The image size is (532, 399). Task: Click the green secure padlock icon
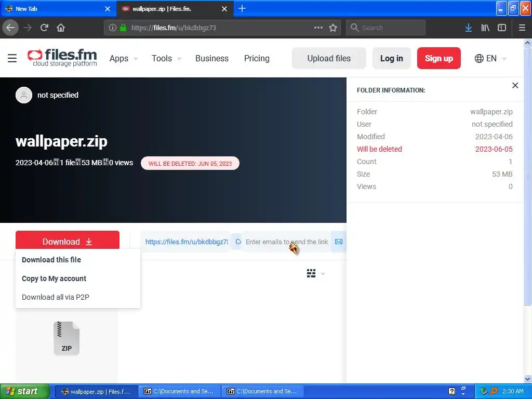123,28
